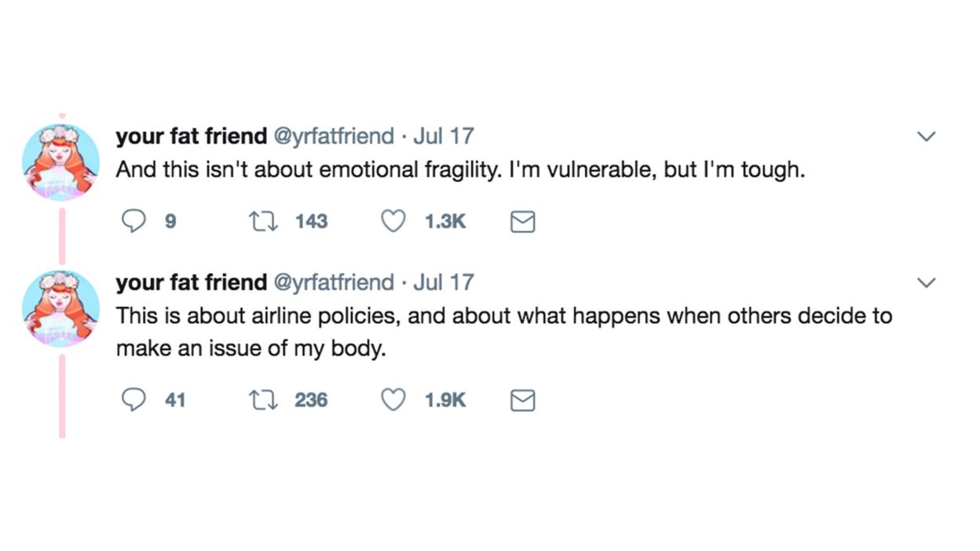Screen dimensions: 980x551
Task: Expand the second tweet's options chevron
Action: (x=927, y=283)
